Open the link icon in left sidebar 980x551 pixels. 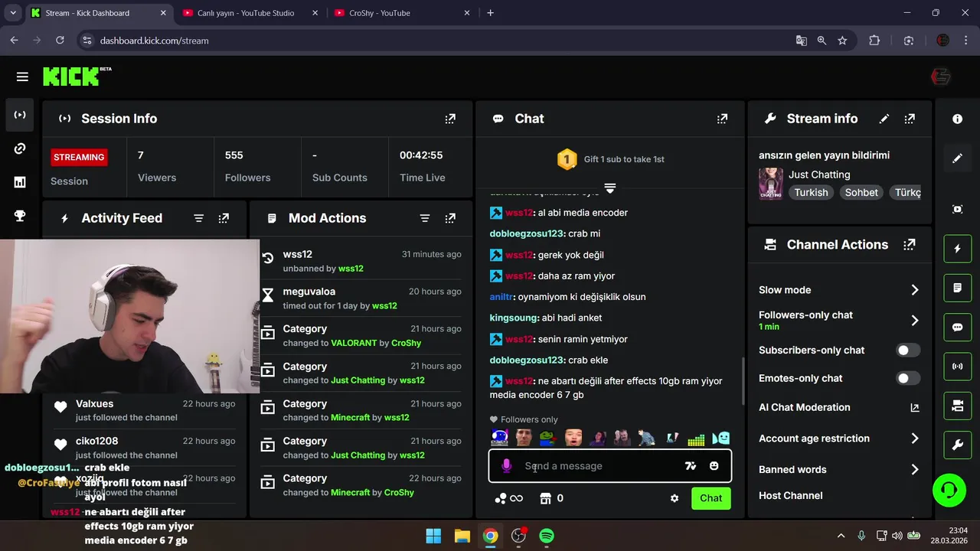point(20,148)
